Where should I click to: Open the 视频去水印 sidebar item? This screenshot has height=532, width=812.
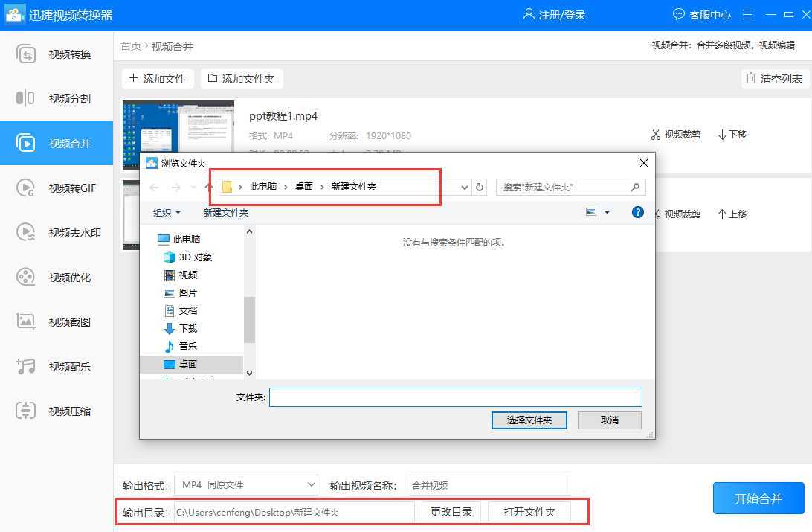57,233
